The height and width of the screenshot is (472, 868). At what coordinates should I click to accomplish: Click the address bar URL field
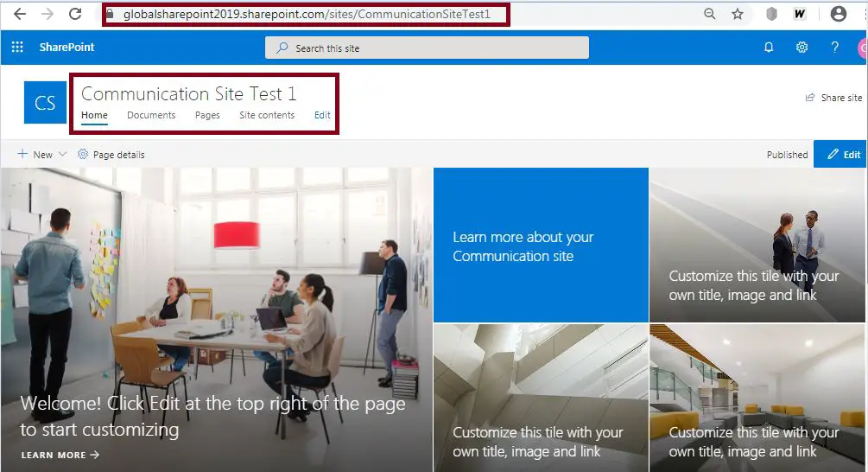click(x=306, y=15)
